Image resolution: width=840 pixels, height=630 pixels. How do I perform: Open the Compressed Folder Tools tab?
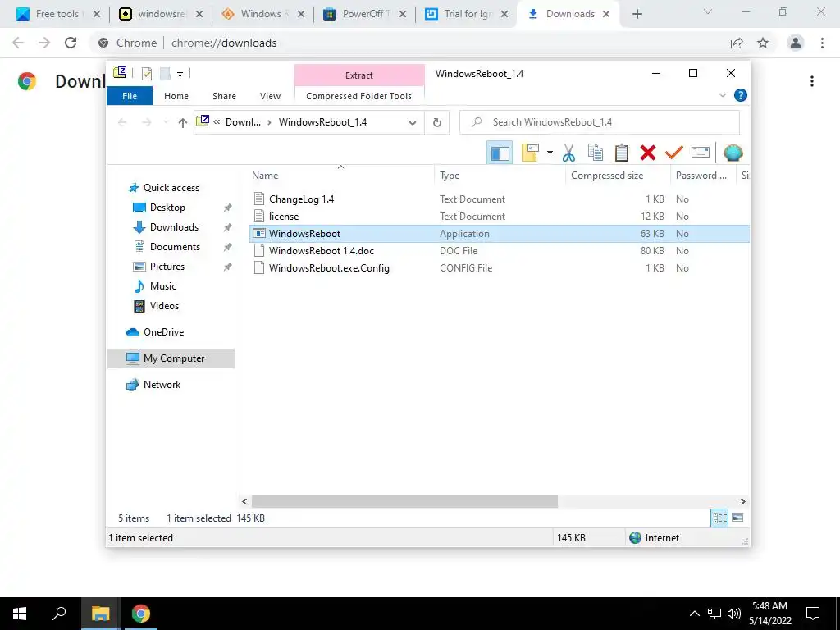tap(359, 96)
